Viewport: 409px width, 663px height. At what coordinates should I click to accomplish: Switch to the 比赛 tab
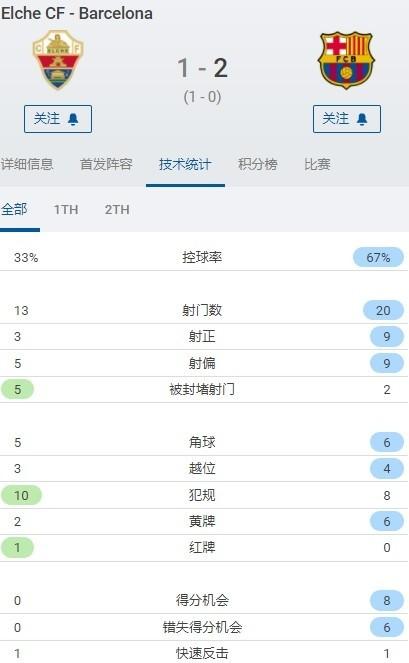[317, 164]
